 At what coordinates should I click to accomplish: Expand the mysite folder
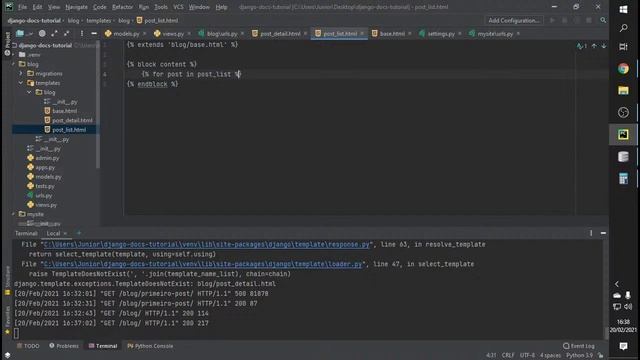pos(13,214)
